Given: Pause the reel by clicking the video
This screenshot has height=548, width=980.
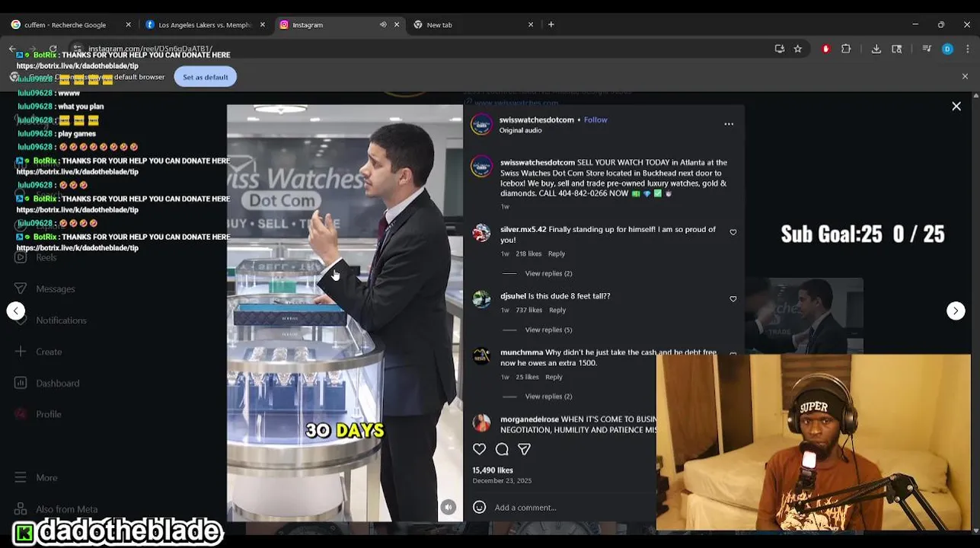Looking at the screenshot, I should pos(344,313).
